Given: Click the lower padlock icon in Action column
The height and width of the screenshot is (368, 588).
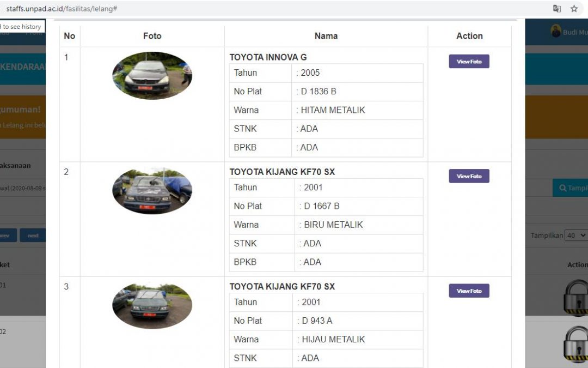Looking at the screenshot, I should coord(576,345).
